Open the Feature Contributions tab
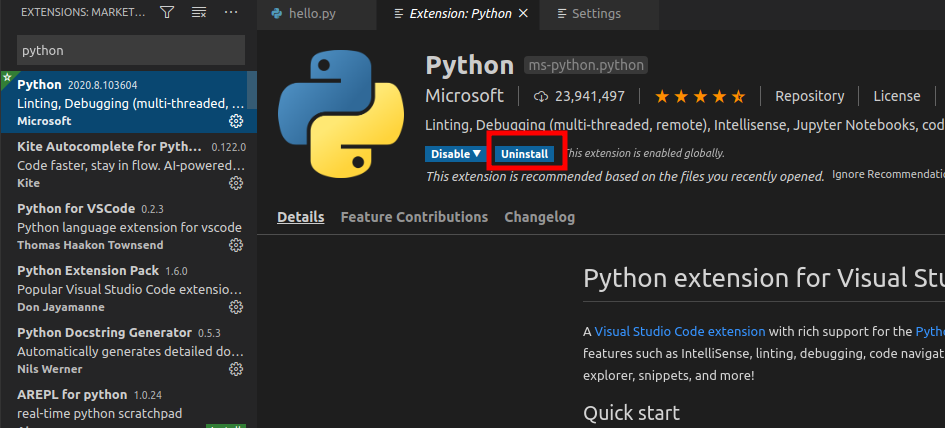 [x=414, y=217]
